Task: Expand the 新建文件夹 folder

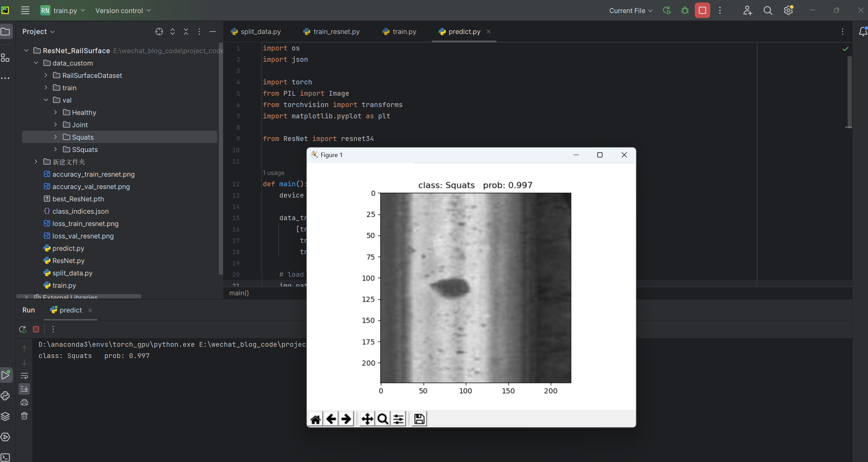Action: coord(36,162)
